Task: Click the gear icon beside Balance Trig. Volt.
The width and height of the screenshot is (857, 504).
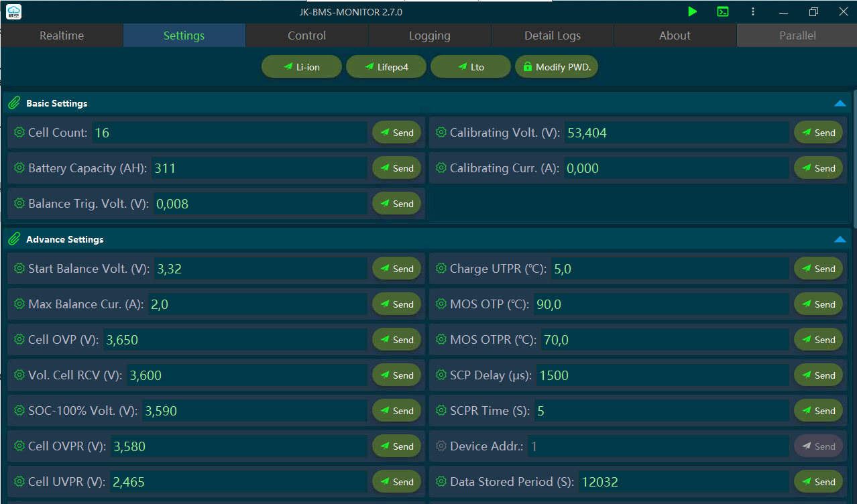Action: click(x=19, y=203)
